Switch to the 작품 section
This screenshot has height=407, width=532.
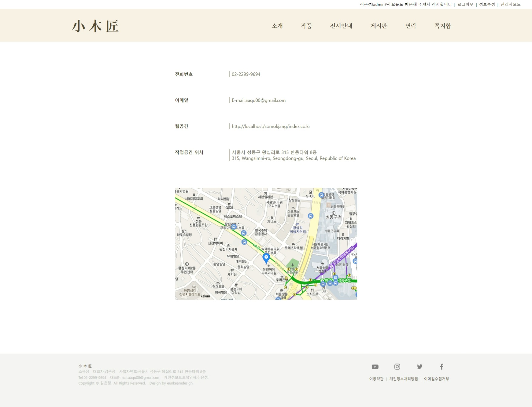pyautogui.click(x=306, y=26)
